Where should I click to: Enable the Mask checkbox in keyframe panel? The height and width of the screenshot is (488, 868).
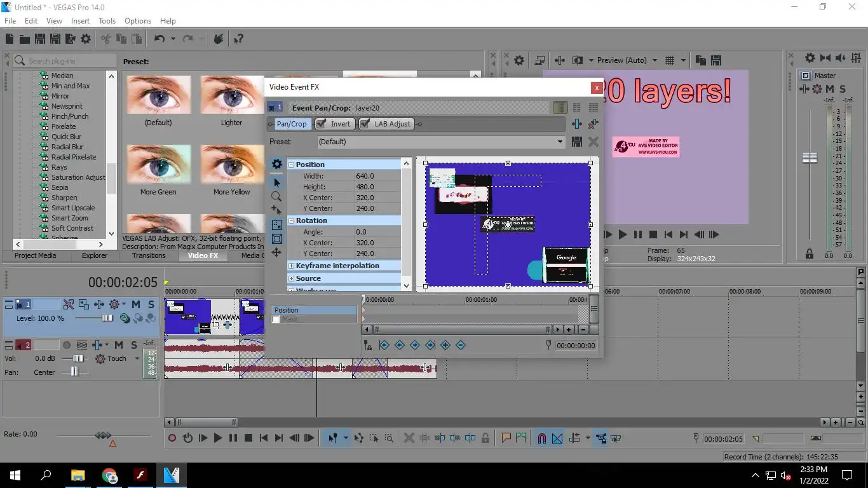(276, 319)
